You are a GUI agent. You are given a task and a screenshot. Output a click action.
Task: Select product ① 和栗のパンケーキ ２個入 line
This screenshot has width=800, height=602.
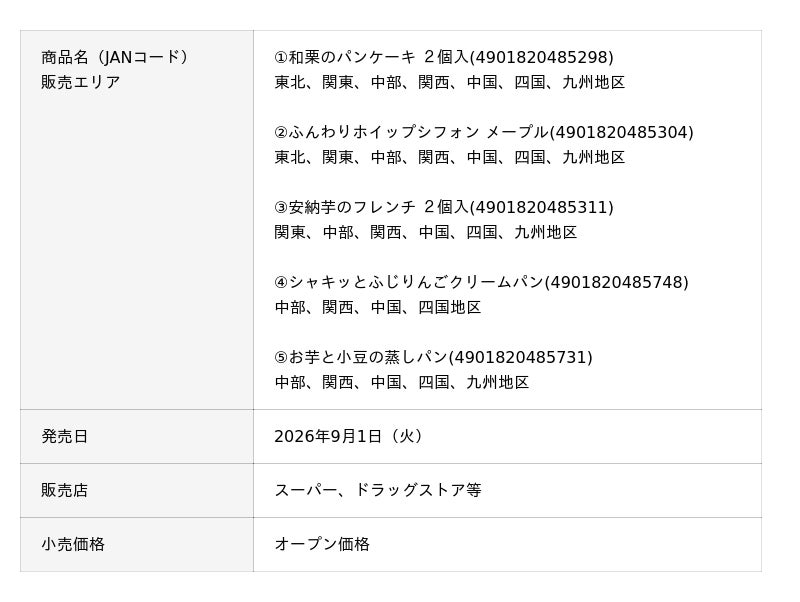click(444, 57)
